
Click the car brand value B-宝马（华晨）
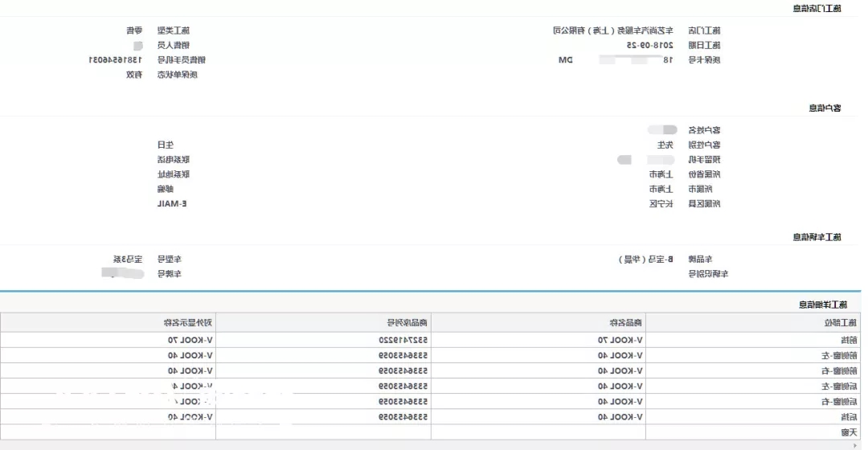pyautogui.click(x=646, y=259)
